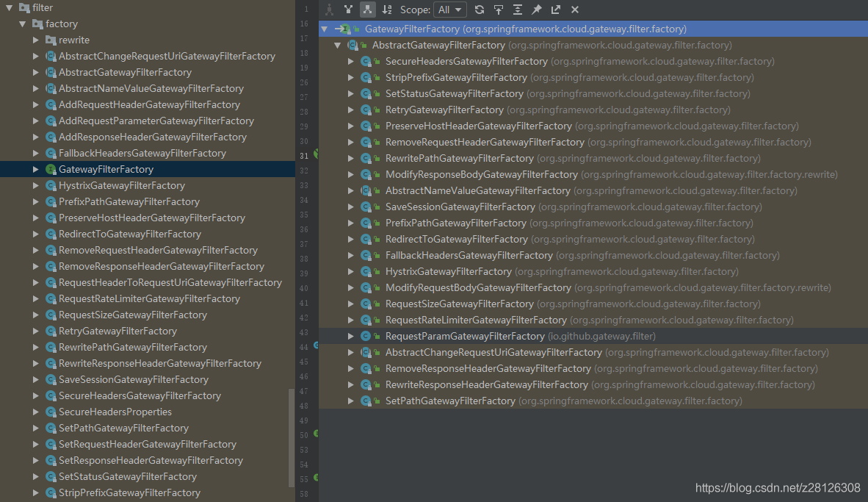Click the factory package icon
This screenshot has height=502, width=868.
pyautogui.click(x=37, y=24)
